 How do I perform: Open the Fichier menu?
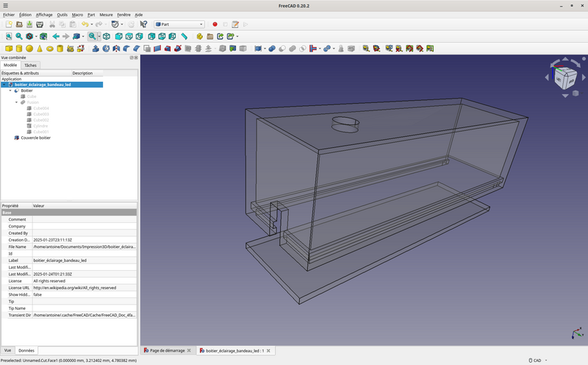click(x=9, y=15)
